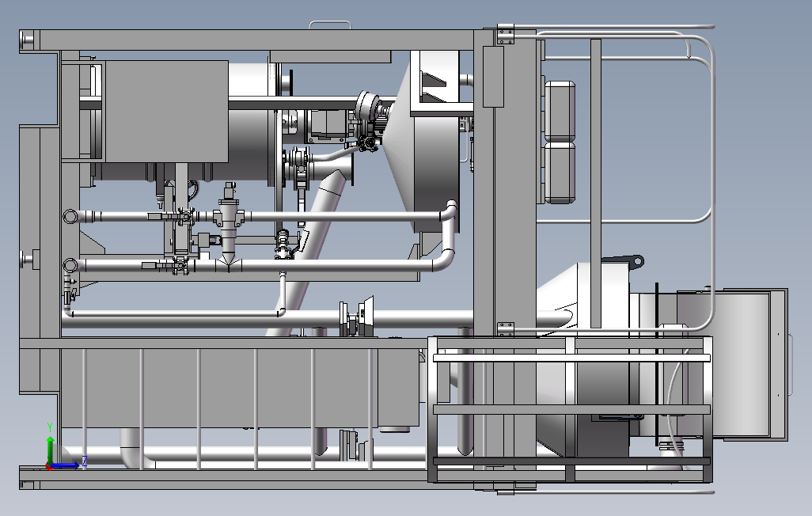This screenshot has height=516, width=812.
Task: Pick the top horizontal frame beam
Action: click(x=256, y=40)
